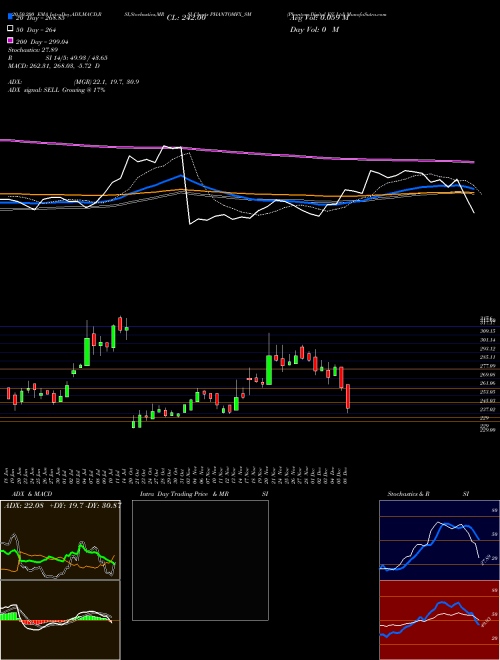Image resolution: width=500 pixels, height=660 pixels.
Task: Click the last red candlestick of the chart
Action: [348, 397]
